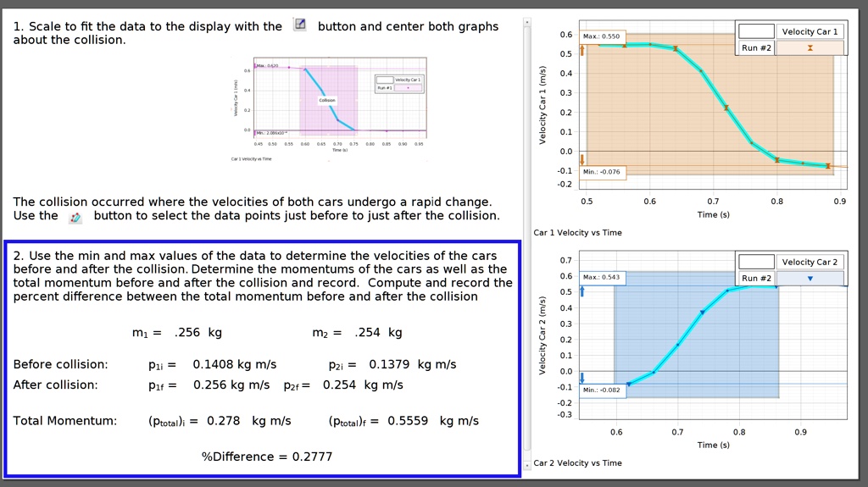868x487 pixels.
Task: Click the blue triangle symbol in Car 2 legend
Action: 810,279
